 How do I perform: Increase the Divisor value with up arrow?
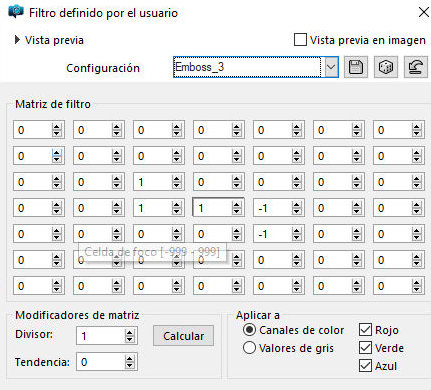coord(129,332)
